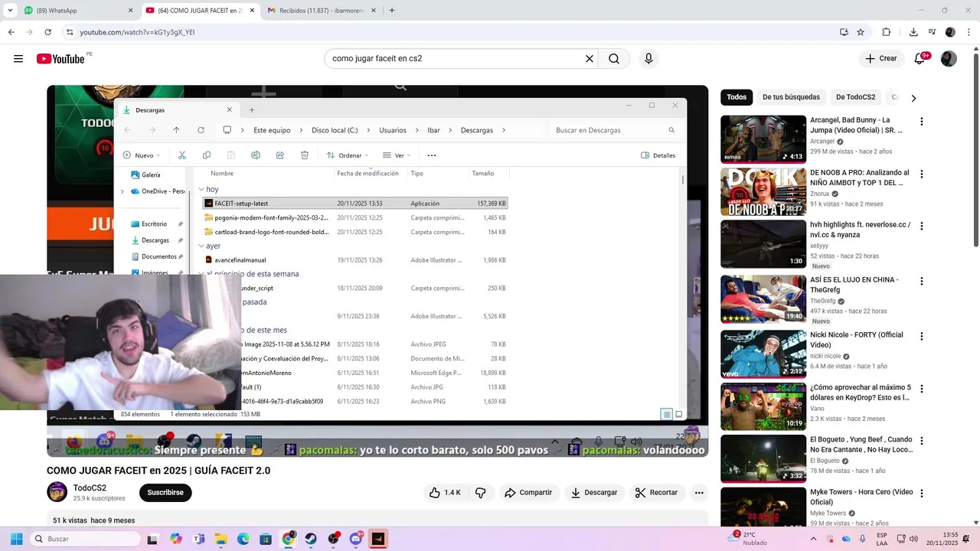The height and width of the screenshot is (551, 980).
Task: Open El Bogueto Yung Beef video thumbnail
Action: click(763, 459)
